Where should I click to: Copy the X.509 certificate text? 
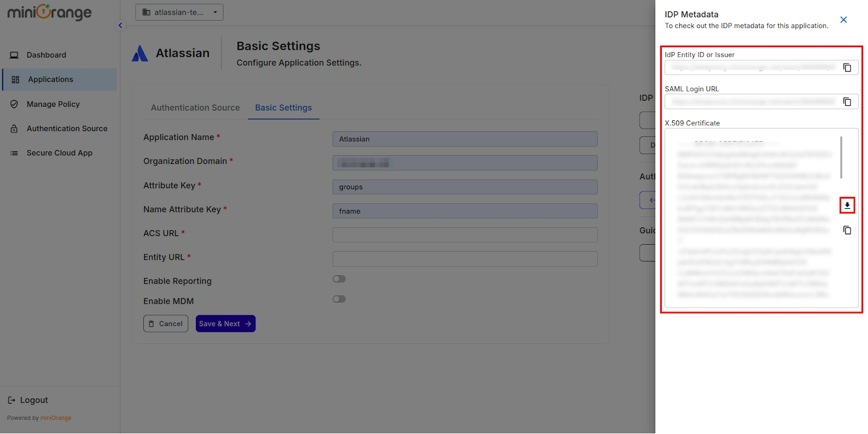point(847,230)
